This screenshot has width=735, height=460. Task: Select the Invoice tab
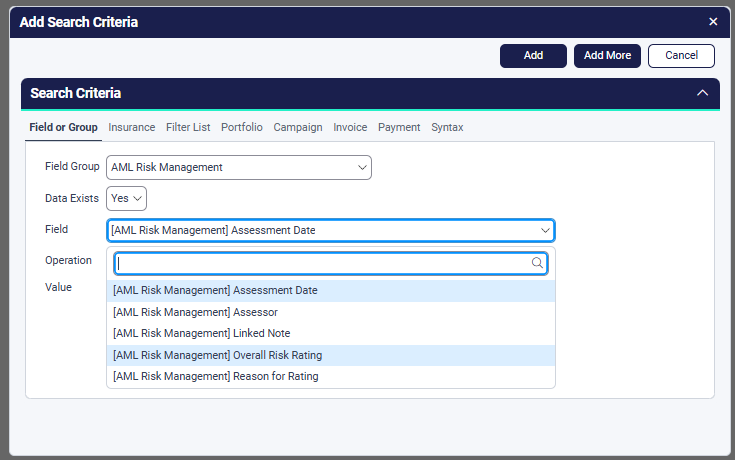coord(350,128)
